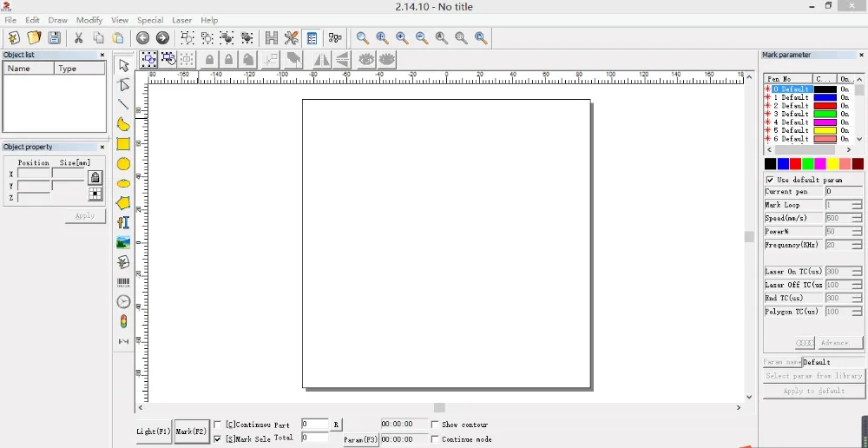Viewport: 868px width, 448px height.
Task: Click the Param(F3) button
Action: pyautogui.click(x=361, y=439)
